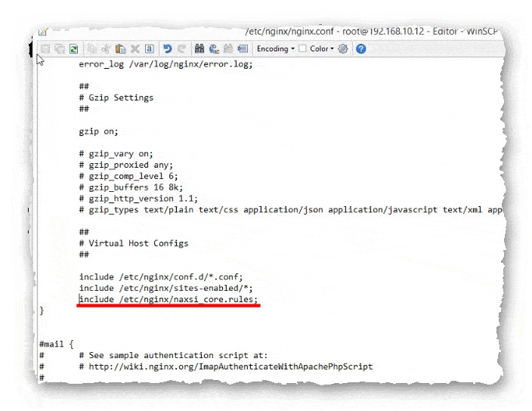The width and height of the screenshot is (532, 411).
Task: Open the Encoding dropdown
Action: click(276, 49)
